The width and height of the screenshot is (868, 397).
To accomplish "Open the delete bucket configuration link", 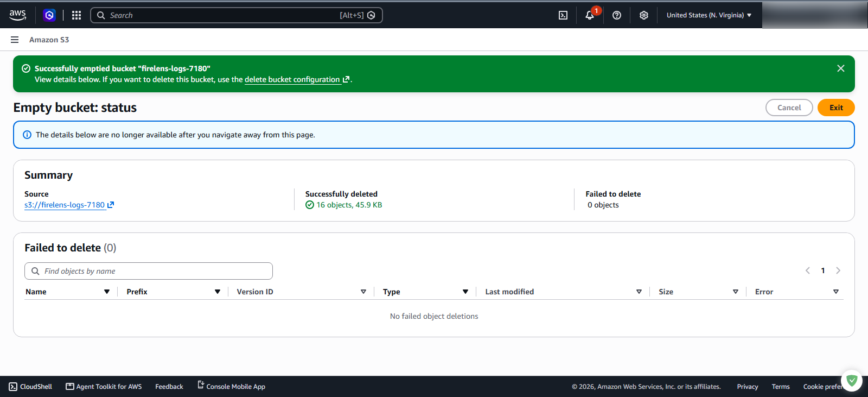I will coord(297,79).
